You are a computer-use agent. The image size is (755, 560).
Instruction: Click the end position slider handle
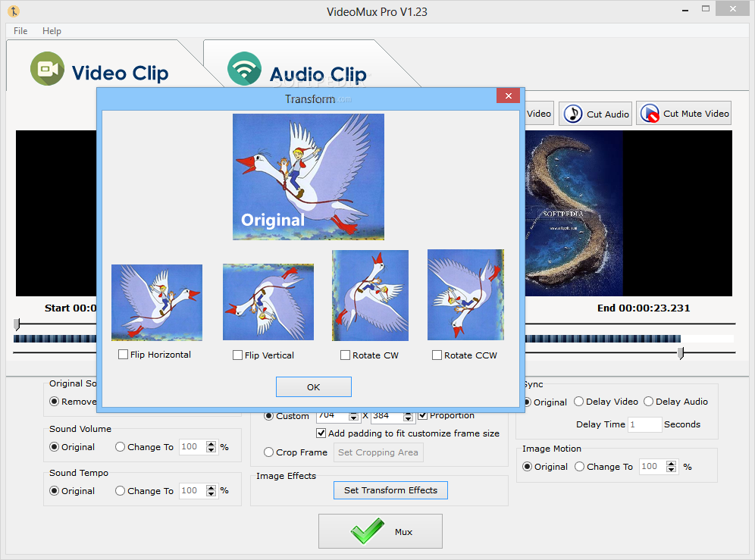coord(681,353)
